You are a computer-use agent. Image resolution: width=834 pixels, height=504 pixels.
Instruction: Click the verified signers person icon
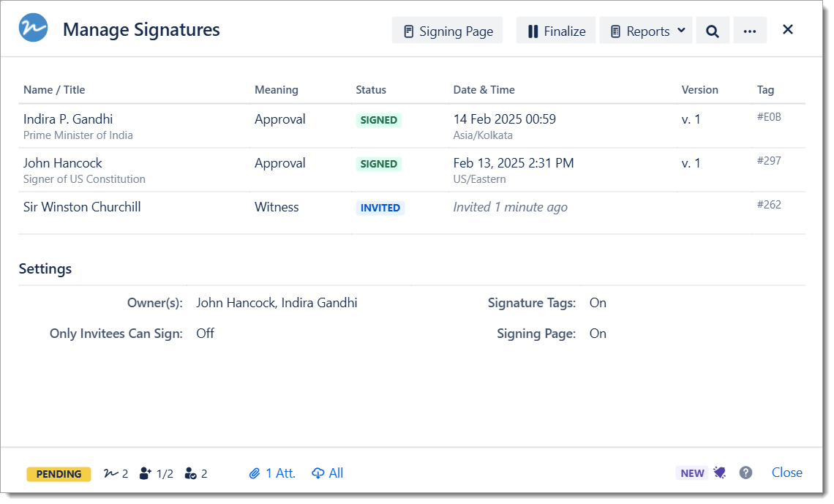191,473
